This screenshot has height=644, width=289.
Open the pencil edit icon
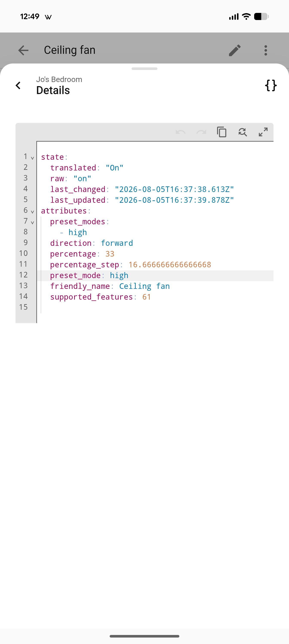pos(235,50)
